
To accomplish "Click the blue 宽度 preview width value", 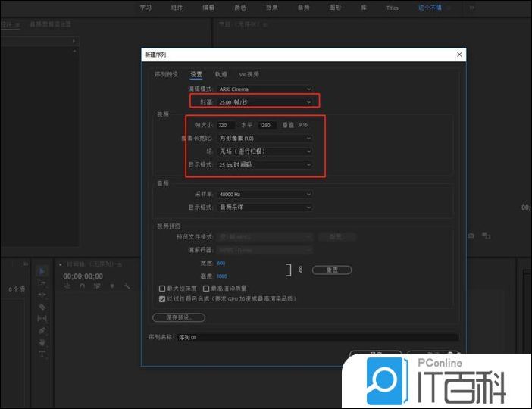I will 221,263.
